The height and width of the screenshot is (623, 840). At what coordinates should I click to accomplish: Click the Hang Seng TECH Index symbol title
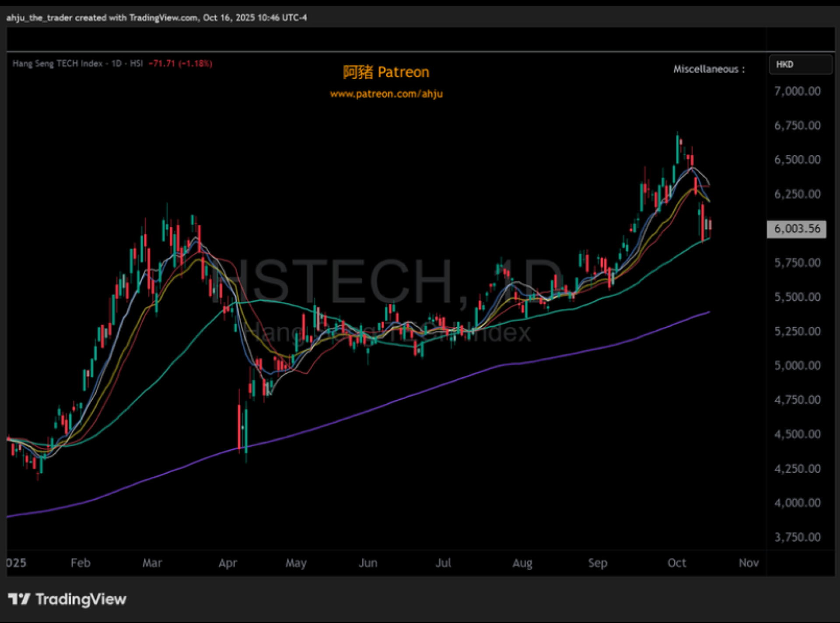pos(57,64)
